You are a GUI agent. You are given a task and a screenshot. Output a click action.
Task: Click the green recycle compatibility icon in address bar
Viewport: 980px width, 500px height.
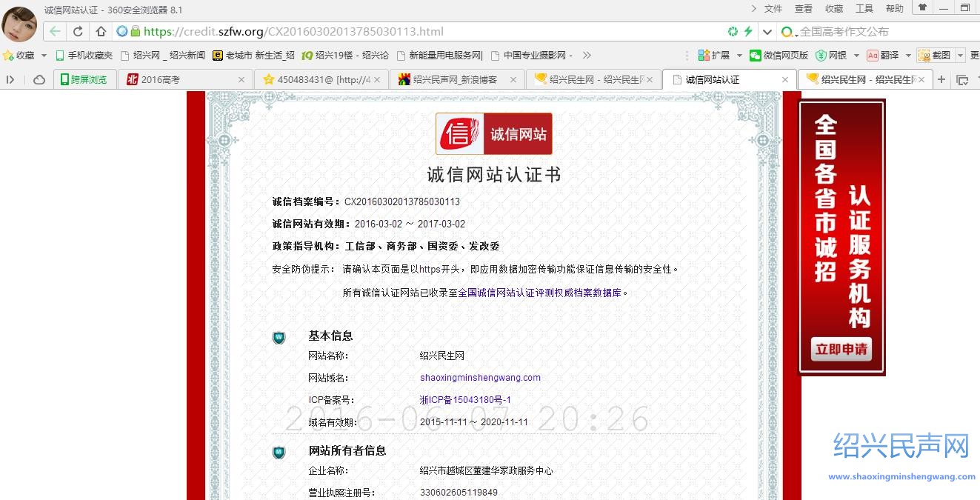pos(733,32)
